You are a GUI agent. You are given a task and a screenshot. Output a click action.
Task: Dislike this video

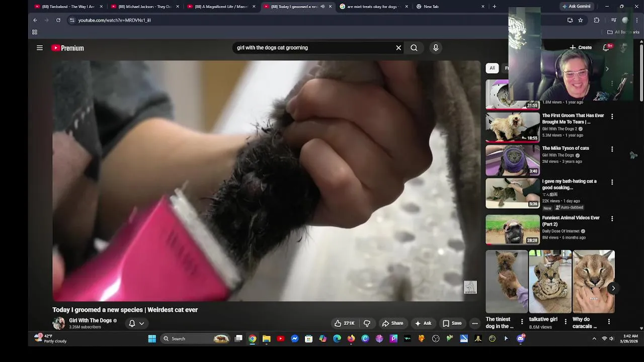pyautogui.click(x=367, y=323)
